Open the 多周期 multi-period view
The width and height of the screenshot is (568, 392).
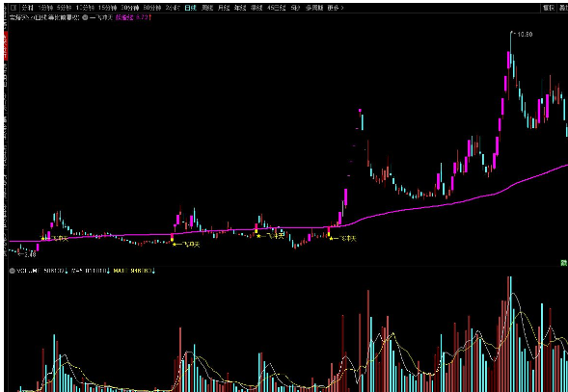pyautogui.click(x=313, y=8)
